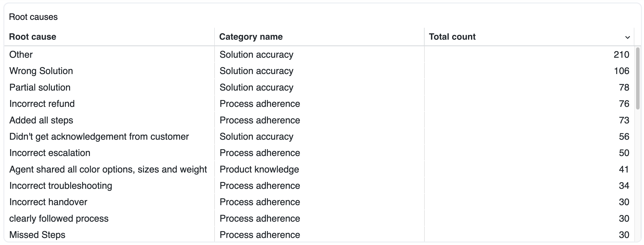Click the 'Product knowledge' category cell
Image resolution: width=644 pixels, height=245 pixels.
pyautogui.click(x=259, y=169)
